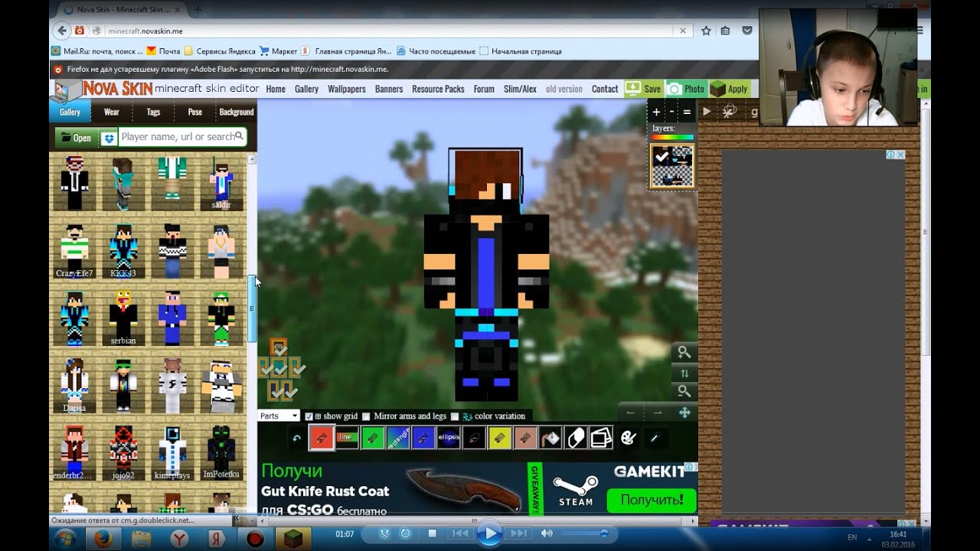This screenshot has height=551, width=980.
Task: Select the blue pencil brush
Action: coord(423,438)
